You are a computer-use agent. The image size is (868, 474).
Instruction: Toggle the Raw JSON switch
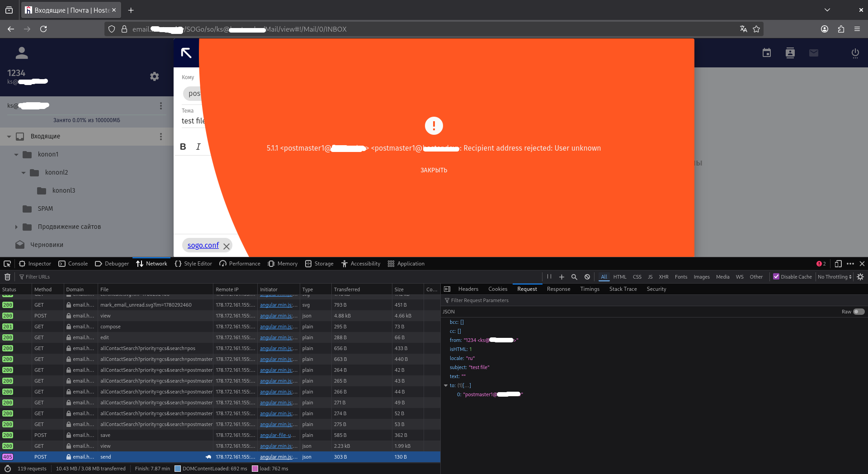coord(859,312)
